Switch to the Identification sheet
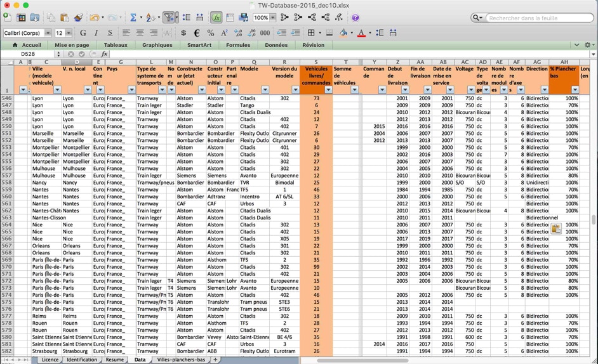The height and width of the screenshot is (364, 598). point(82,360)
